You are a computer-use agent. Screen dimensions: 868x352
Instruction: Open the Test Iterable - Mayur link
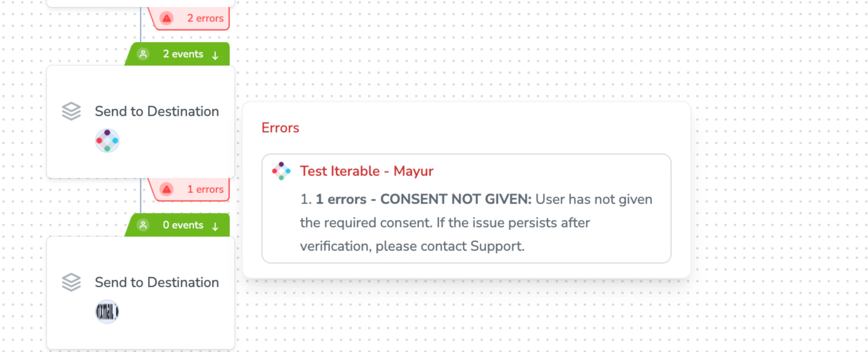tap(366, 171)
